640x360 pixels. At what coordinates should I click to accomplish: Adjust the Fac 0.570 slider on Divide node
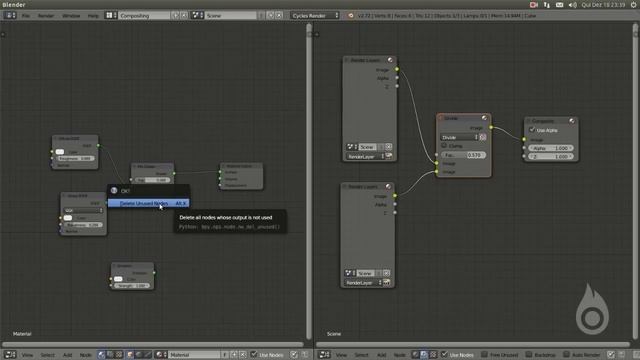click(x=463, y=155)
